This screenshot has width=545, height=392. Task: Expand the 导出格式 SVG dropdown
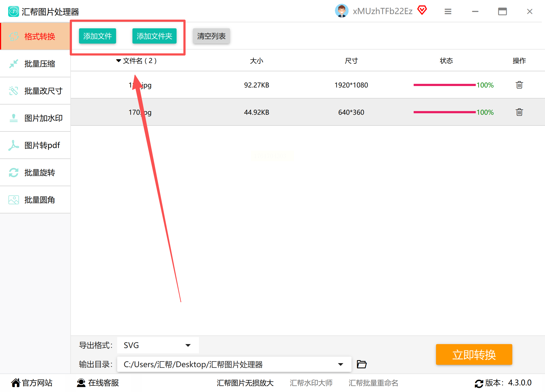(x=188, y=345)
